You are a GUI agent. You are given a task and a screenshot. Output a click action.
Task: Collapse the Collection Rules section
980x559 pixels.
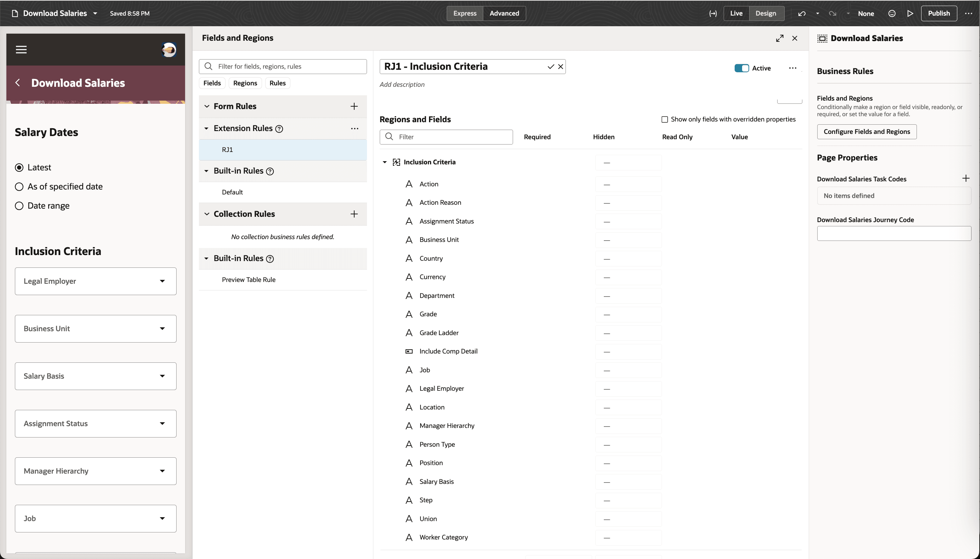207,214
